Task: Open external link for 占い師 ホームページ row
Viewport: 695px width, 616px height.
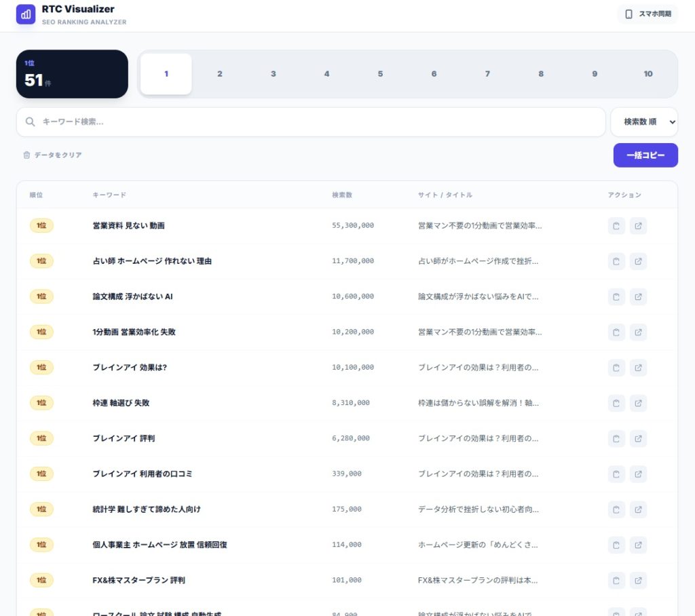Action: (x=638, y=261)
